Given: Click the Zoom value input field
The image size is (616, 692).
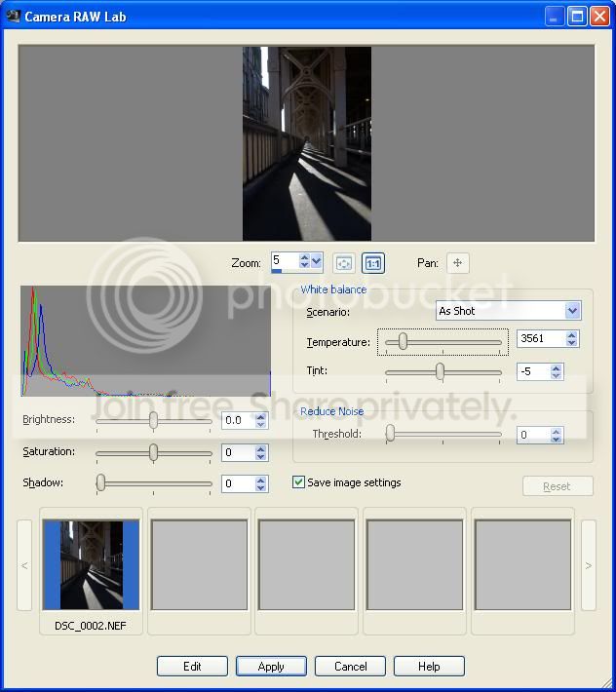Looking at the screenshot, I should 285,261.
